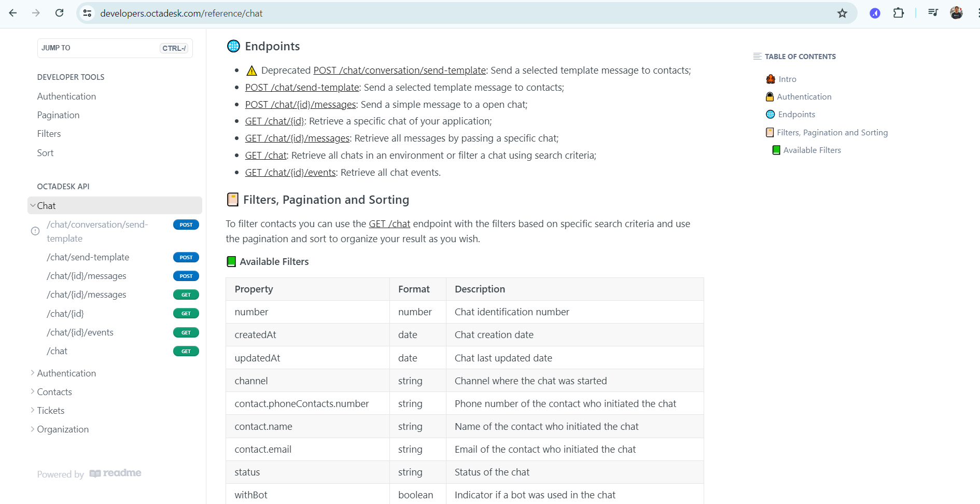The width and height of the screenshot is (980, 504).
Task: Open deprecated /chat/conversation/send-template sidebar entry
Action: [x=97, y=231]
